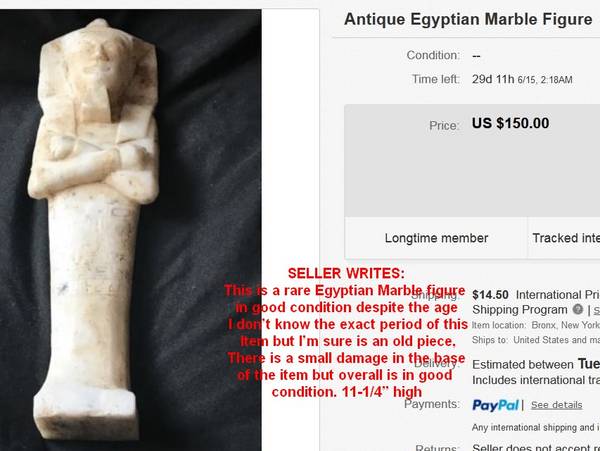Open the cut-off link after Shipping Program

point(597,310)
